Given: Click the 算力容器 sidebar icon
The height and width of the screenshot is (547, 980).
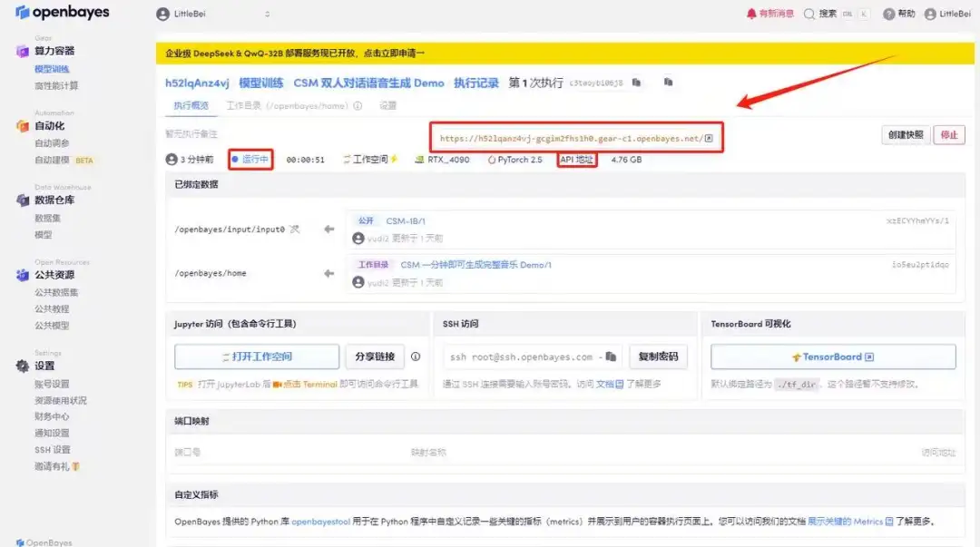Looking at the screenshot, I should point(23,52).
